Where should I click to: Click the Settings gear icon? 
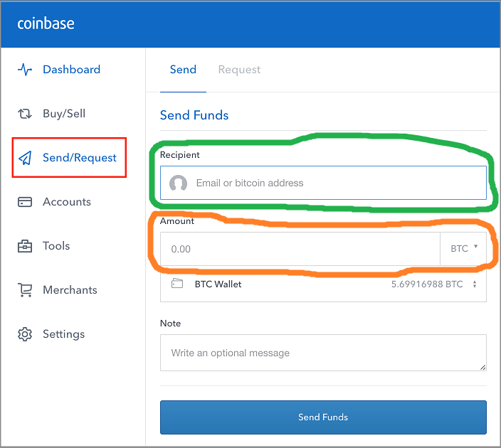tap(25, 334)
